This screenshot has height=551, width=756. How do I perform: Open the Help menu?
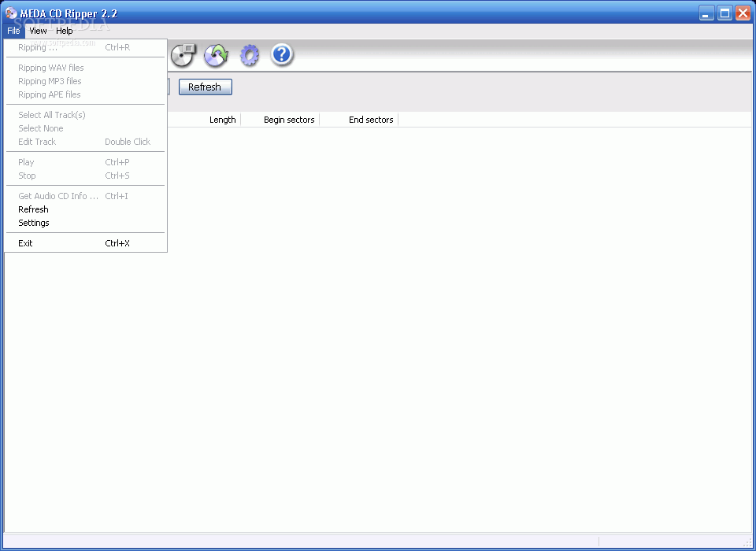tap(64, 31)
